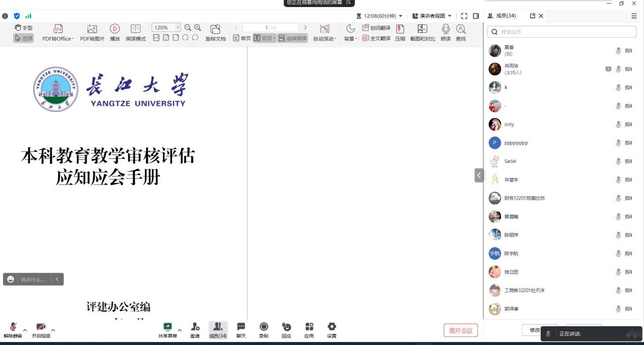Open the screen-sharing banner options menu

pyautogui.click(x=348, y=3)
